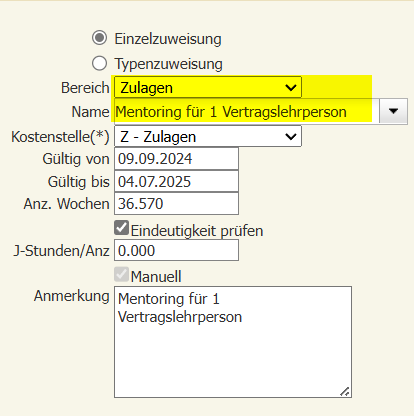Select the Anz. Wochen value field
Viewport: 414px width, 416px height.
click(176, 203)
